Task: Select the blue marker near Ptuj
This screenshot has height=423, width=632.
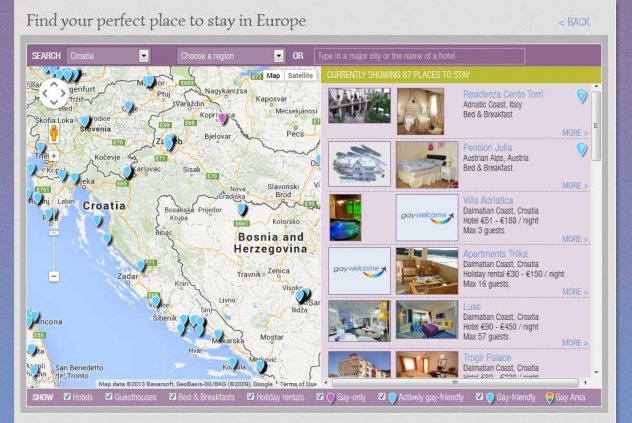Action: tap(150, 81)
